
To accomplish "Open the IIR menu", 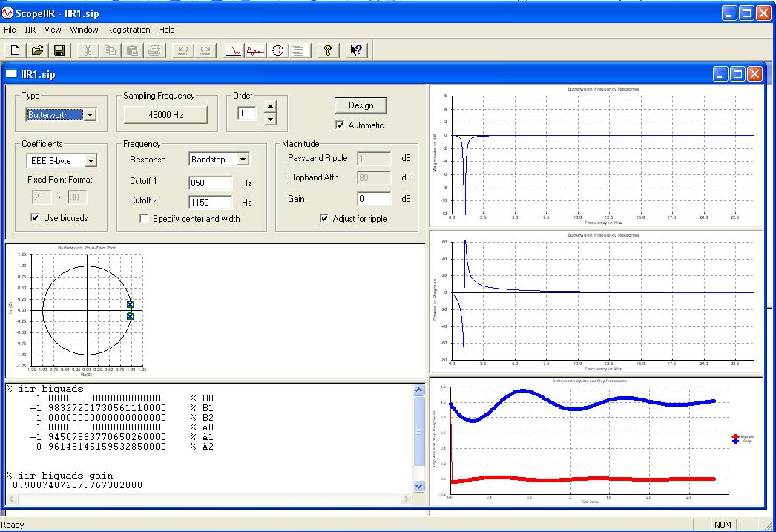I will pyautogui.click(x=30, y=30).
